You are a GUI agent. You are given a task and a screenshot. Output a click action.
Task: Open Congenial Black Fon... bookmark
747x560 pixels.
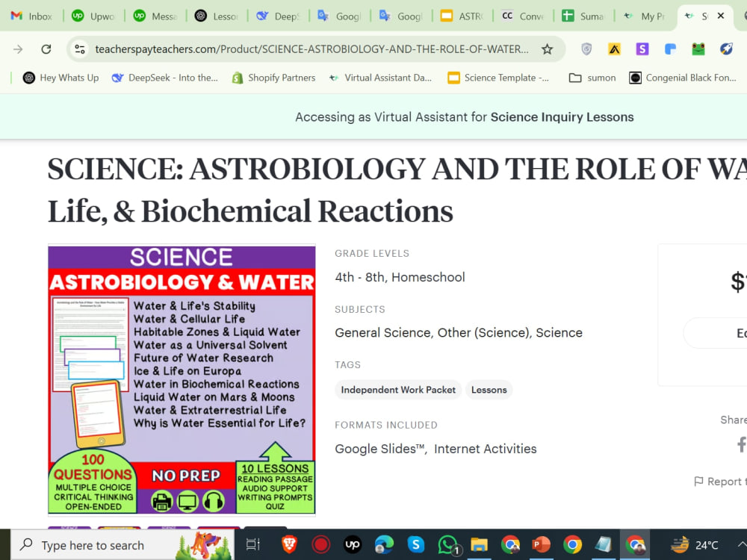(683, 78)
